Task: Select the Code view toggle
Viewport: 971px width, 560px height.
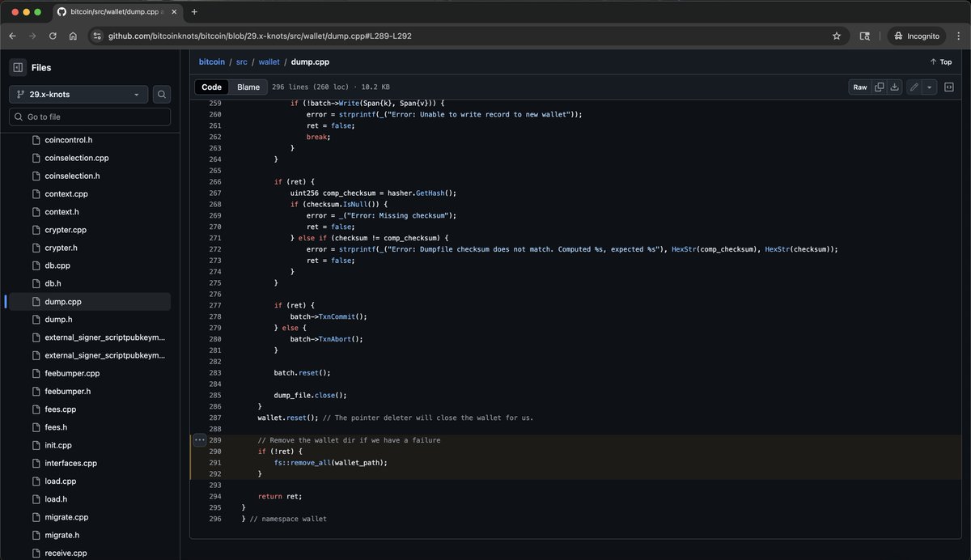Action: pyautogui.click(x=211, y=87)
